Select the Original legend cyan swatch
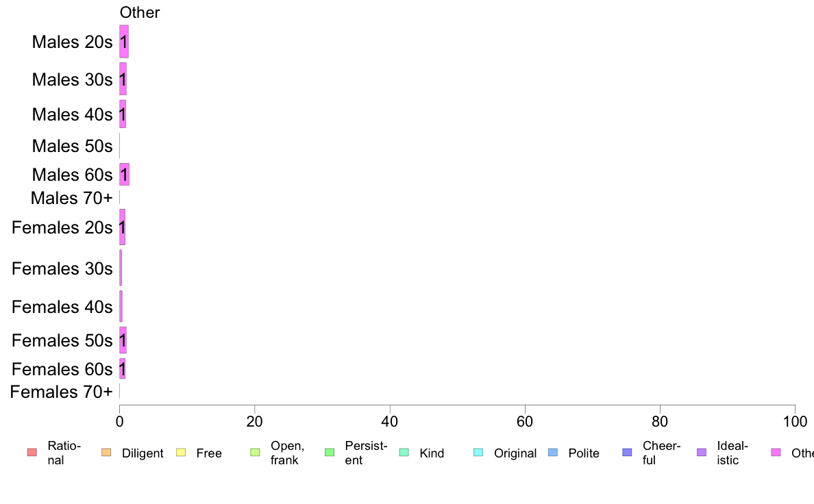 (479, 453)
